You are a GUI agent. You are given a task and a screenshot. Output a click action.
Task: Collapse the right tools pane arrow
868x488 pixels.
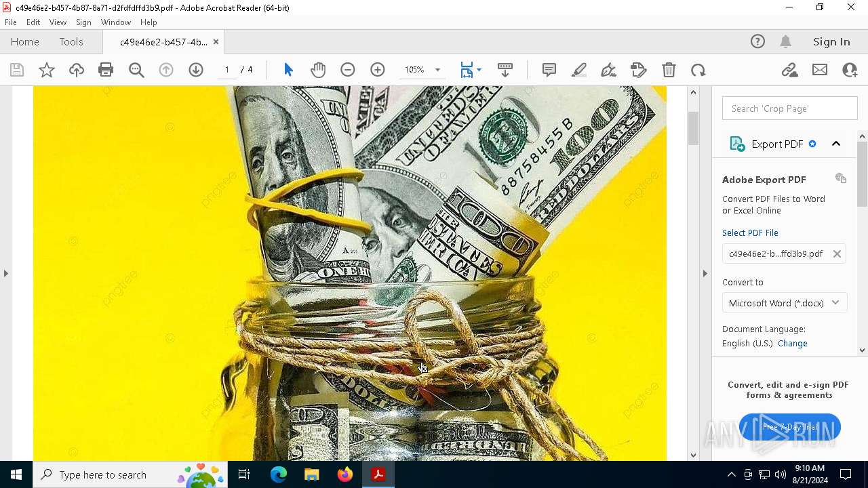705,273
